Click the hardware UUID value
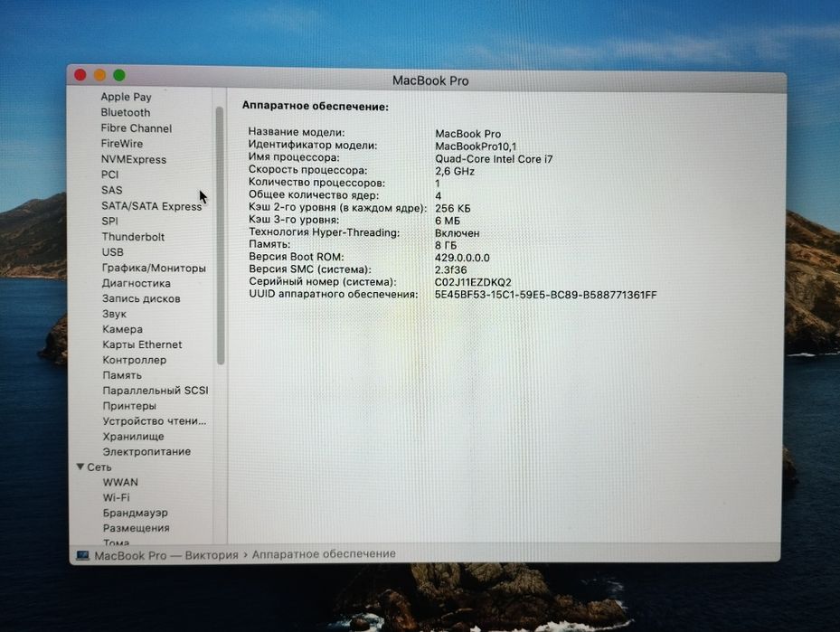Viewport: 840px width, 632px height. click(x=545, y=295)
